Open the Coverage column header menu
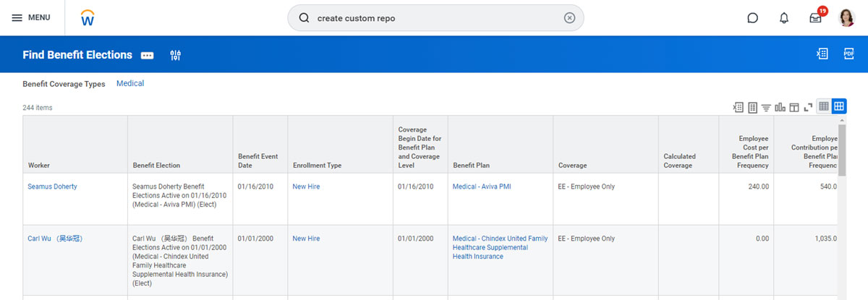The width and height of the screenshot is (868, 300). point(605,144)
